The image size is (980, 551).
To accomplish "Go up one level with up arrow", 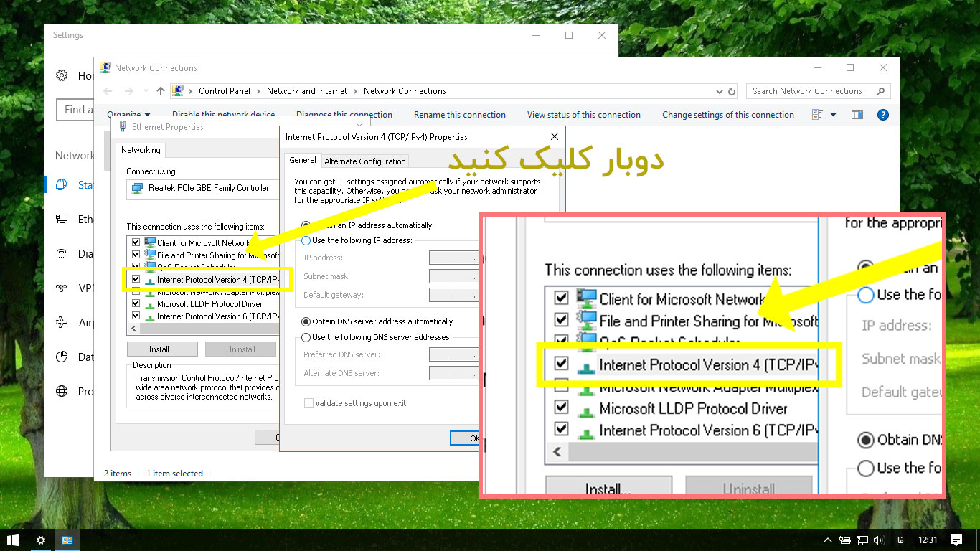I will [x=161, y=91].
